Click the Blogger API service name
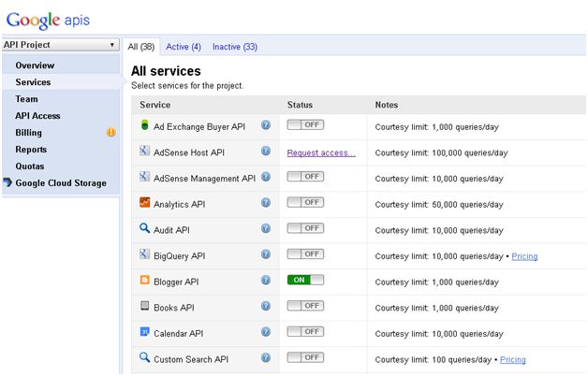Image resolution: width=588 pixels, height=376 pixels. [176, 282]
